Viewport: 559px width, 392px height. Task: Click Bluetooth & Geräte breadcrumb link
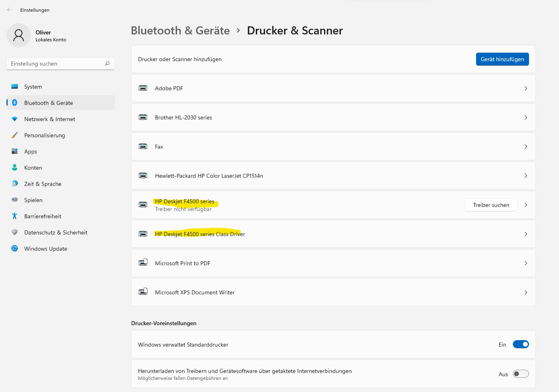[x=180, y=30]
